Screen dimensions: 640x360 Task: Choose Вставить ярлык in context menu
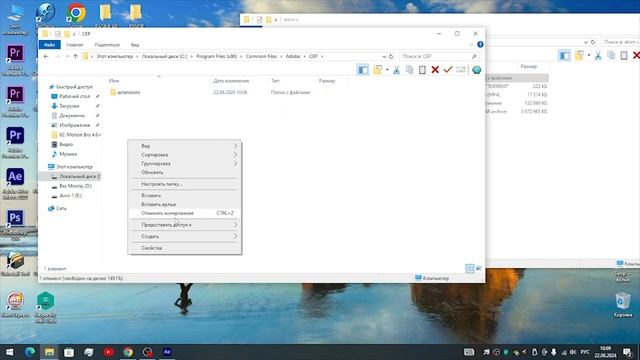pyautogui.click(x=184, y=204)
